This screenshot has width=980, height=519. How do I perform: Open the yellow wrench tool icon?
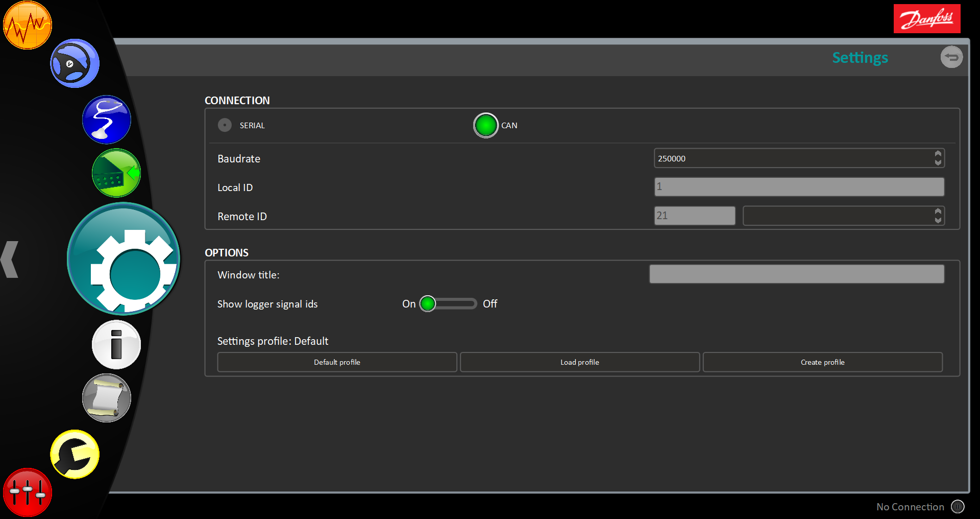point(75,454)
